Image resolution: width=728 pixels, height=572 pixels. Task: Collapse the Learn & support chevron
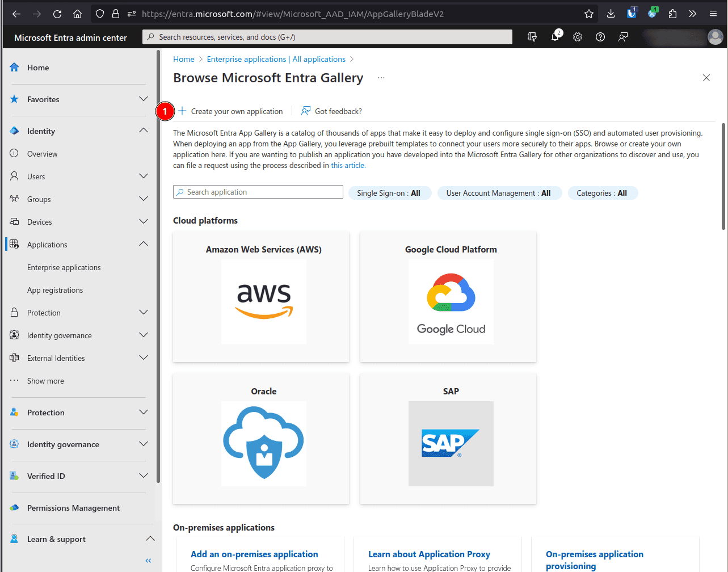(150, 539)
